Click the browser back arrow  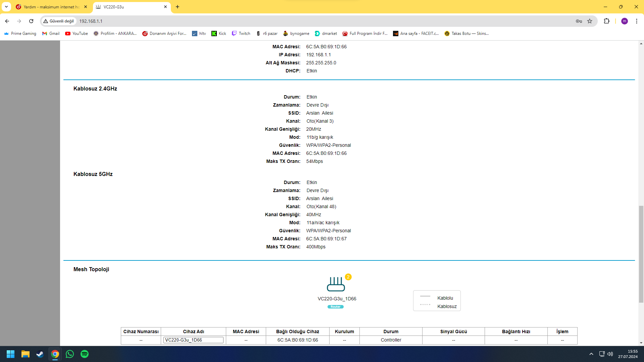[7, 21]
